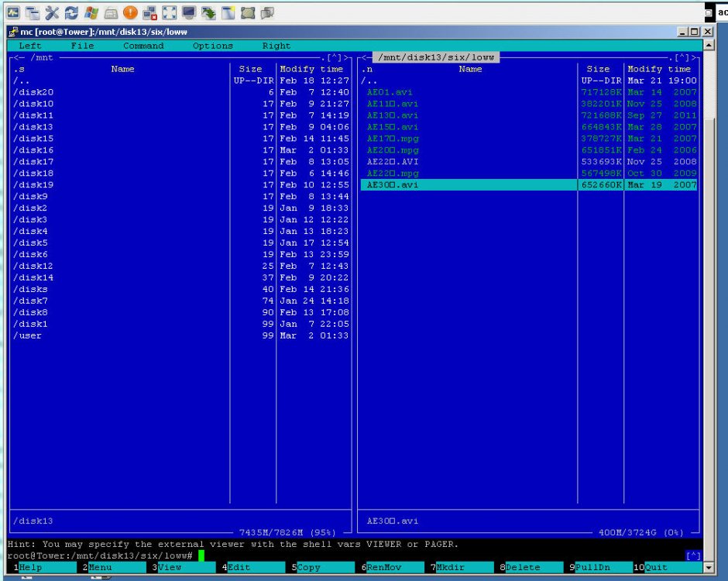This screenshot has width=728, height=581.
Task: Click right panel history back arrow
Action: 366,57
